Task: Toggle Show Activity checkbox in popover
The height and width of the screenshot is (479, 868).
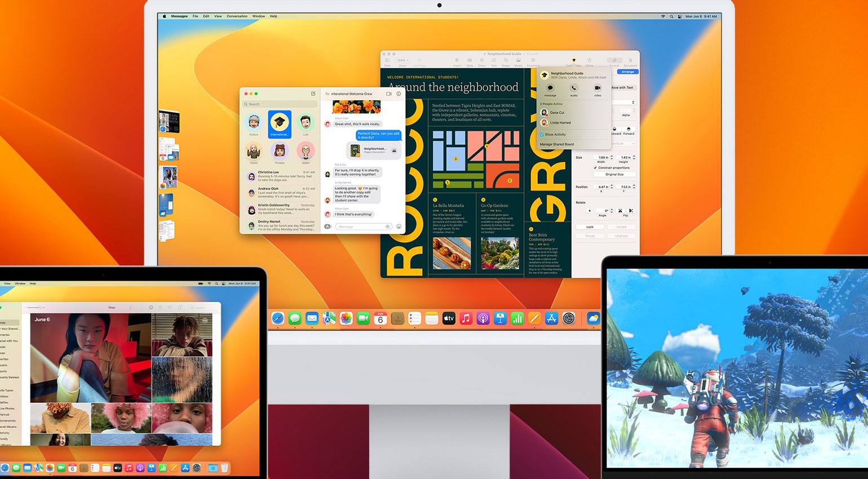Action: click(542, 135)
